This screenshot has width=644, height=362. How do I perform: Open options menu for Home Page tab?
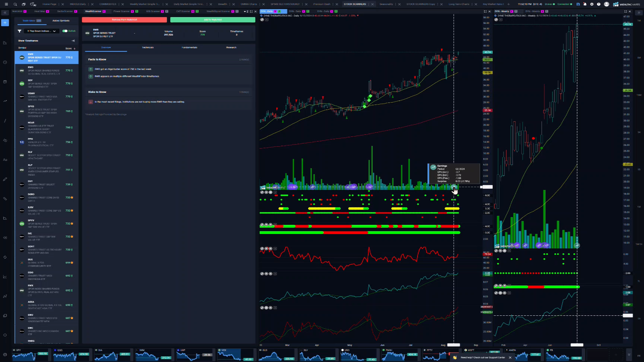59,4
